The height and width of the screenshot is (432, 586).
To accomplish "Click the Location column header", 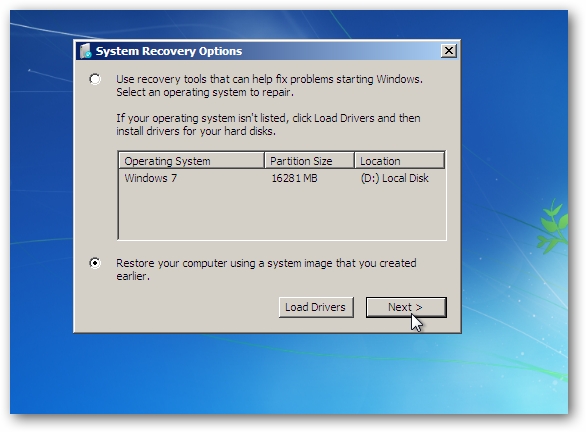I will (400, 161).
